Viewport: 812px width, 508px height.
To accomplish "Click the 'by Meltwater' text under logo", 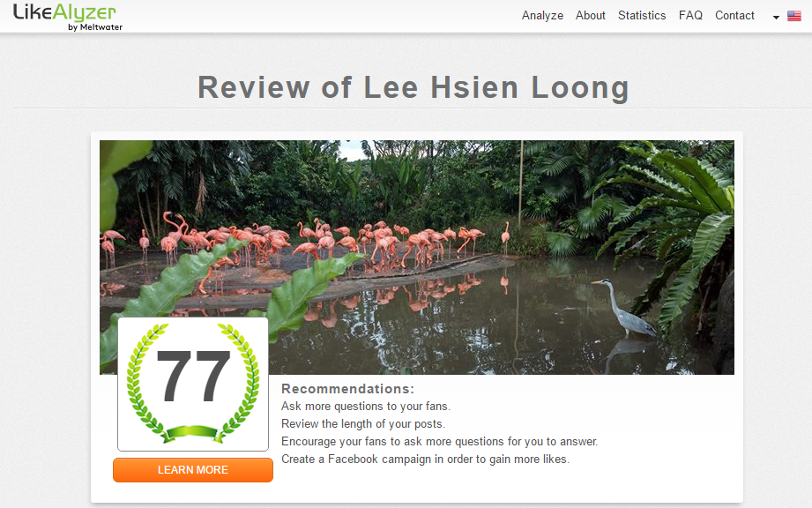I will pyautogui.click(x=95, y=27).
